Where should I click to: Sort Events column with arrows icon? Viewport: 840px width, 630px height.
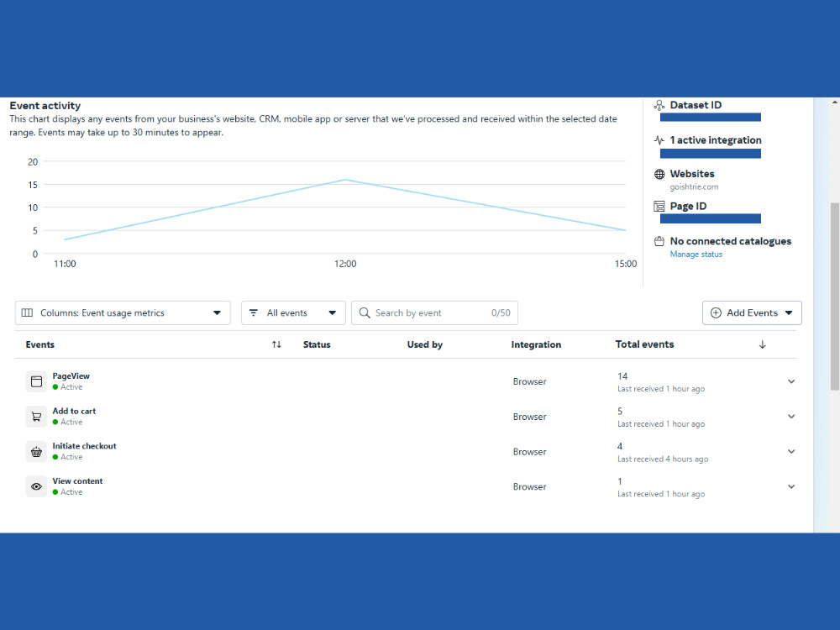[276, 344]
